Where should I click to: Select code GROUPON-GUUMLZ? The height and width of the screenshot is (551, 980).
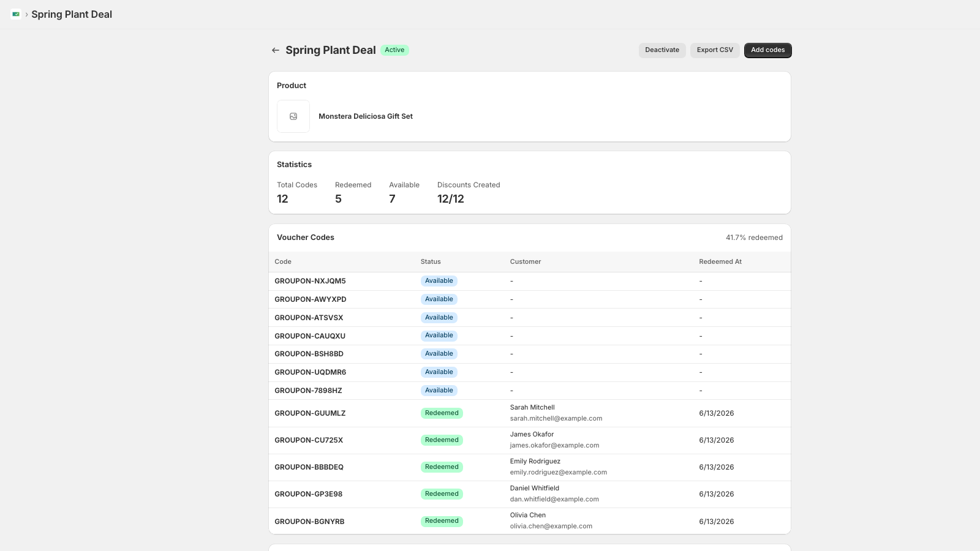point(310,413)
